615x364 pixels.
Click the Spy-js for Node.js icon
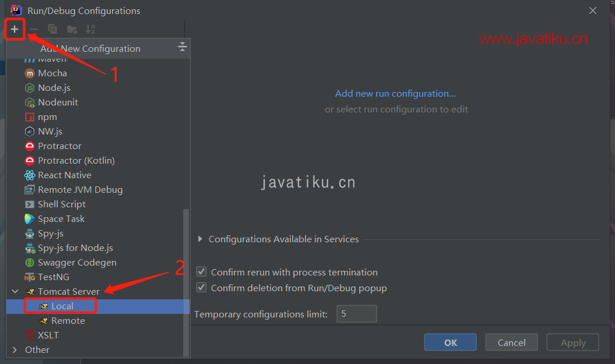point(30,248)
